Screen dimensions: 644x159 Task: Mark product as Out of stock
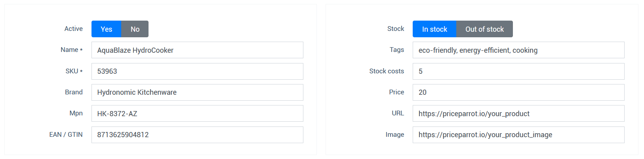484,29
